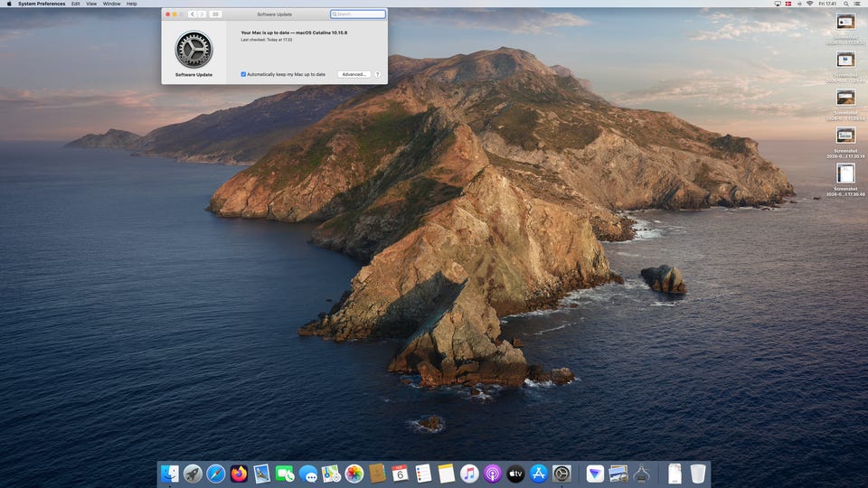Open Podcasts from the Dock
Screen dimensions: 868x488
click(x=492, y=474)
